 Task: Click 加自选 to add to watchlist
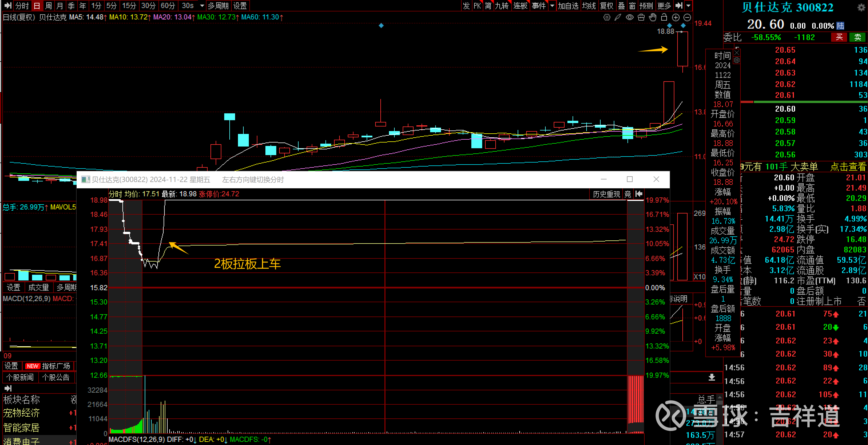[x=568, y=6]
